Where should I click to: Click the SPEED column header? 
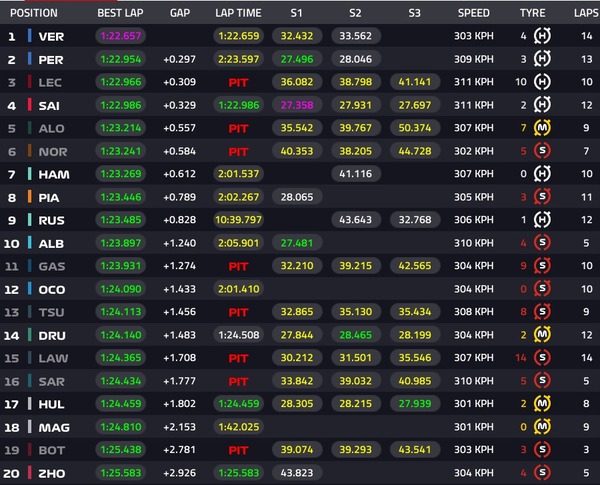[x=474, y=13]
